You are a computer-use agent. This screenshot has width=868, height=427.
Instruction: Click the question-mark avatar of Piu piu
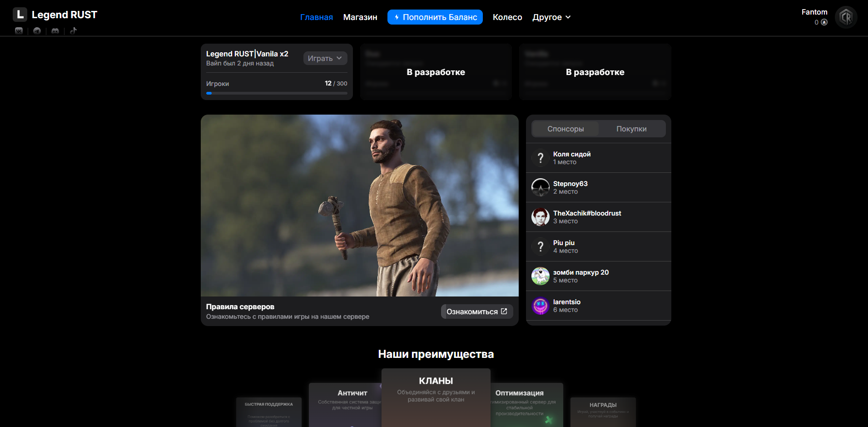(x=541, y=246)
